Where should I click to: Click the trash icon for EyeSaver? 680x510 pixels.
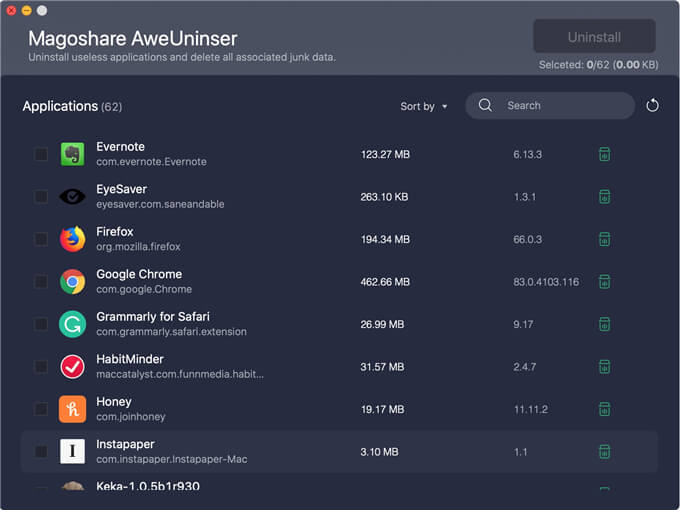605,196
